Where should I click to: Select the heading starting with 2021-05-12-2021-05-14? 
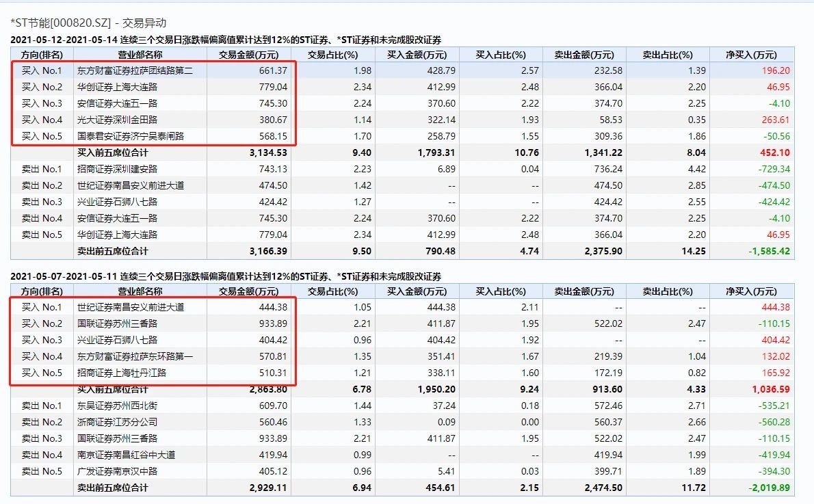point(226,40)
